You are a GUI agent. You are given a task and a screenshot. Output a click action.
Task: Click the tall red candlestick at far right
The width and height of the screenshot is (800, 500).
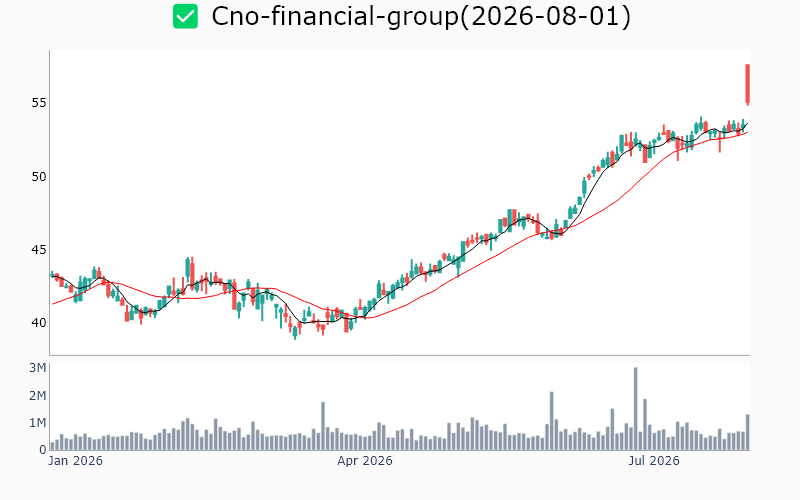pyautogui.click(x=747, y=85)
